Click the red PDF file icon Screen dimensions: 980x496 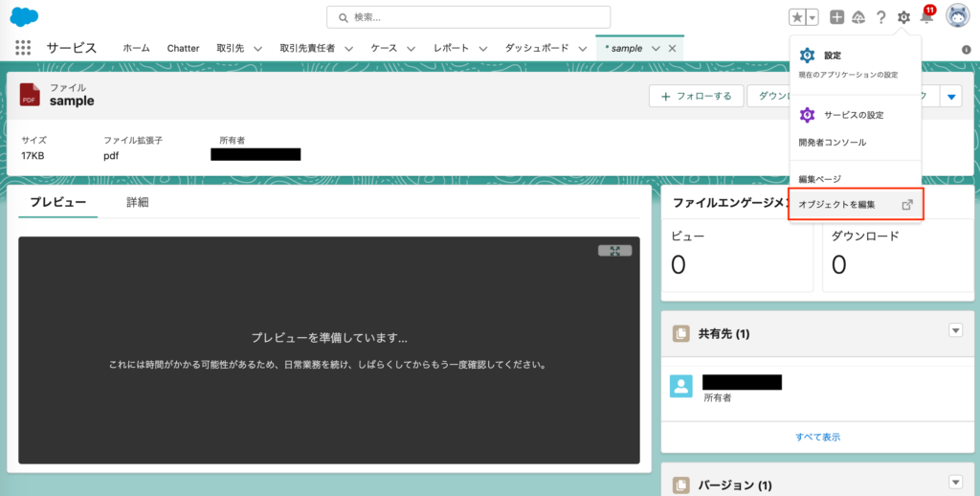30,95
